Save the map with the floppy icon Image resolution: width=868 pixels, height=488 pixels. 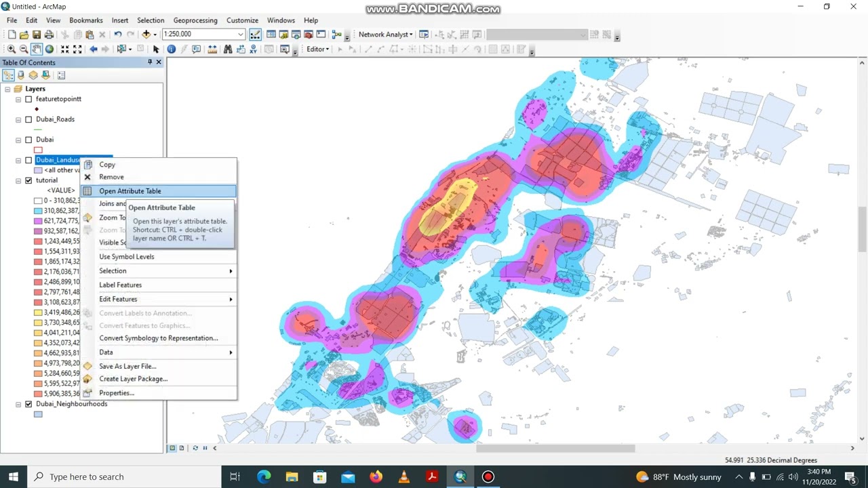tap(37, 35)
